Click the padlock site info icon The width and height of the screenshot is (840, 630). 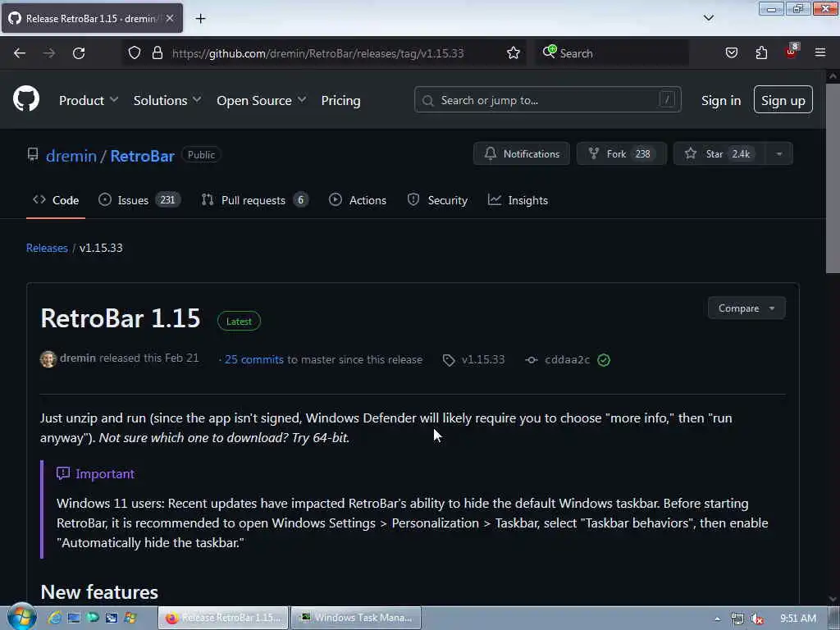click(x=157, y=53)
